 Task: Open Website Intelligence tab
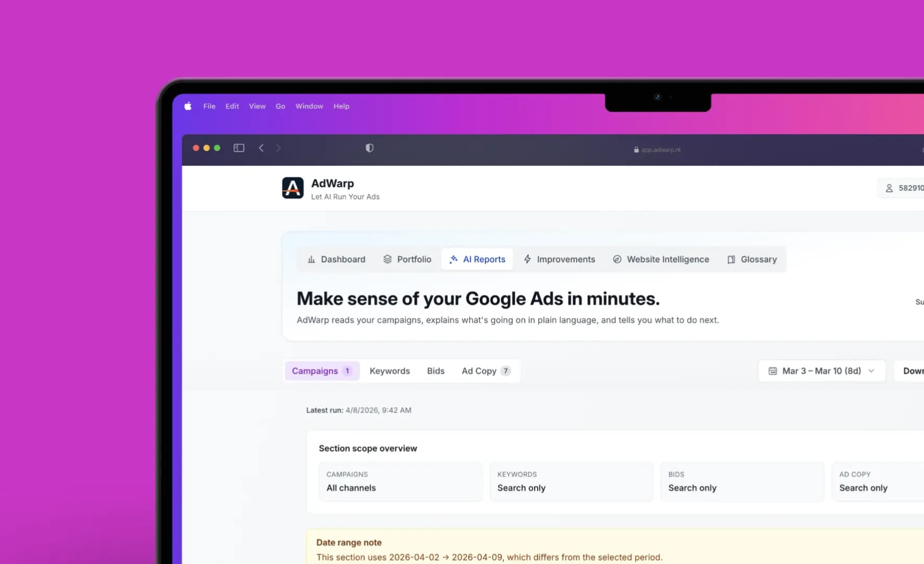pos(661,260)
